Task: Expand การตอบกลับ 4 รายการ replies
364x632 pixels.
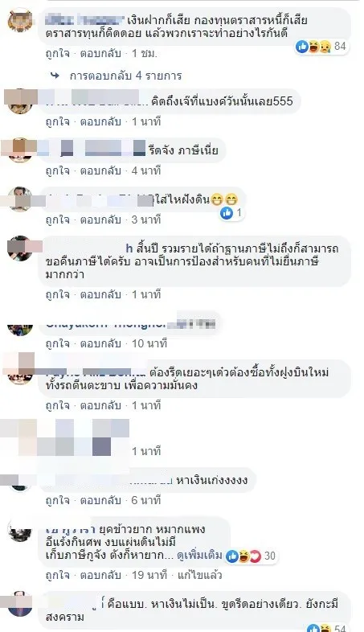Action: tap(125, 76)
